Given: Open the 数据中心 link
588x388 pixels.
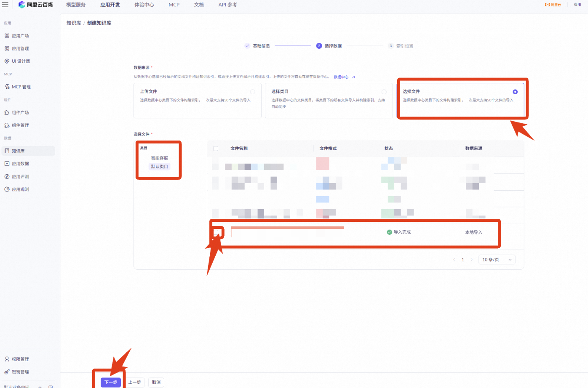Looking at the screenshot, I should click(x=344, y=77).
